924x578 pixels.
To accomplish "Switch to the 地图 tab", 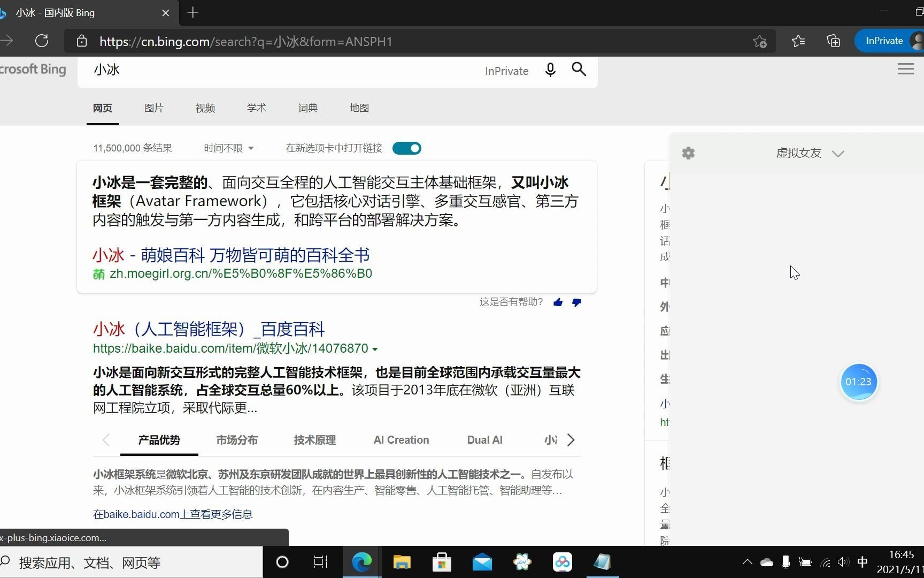I will tap(359, 108).
